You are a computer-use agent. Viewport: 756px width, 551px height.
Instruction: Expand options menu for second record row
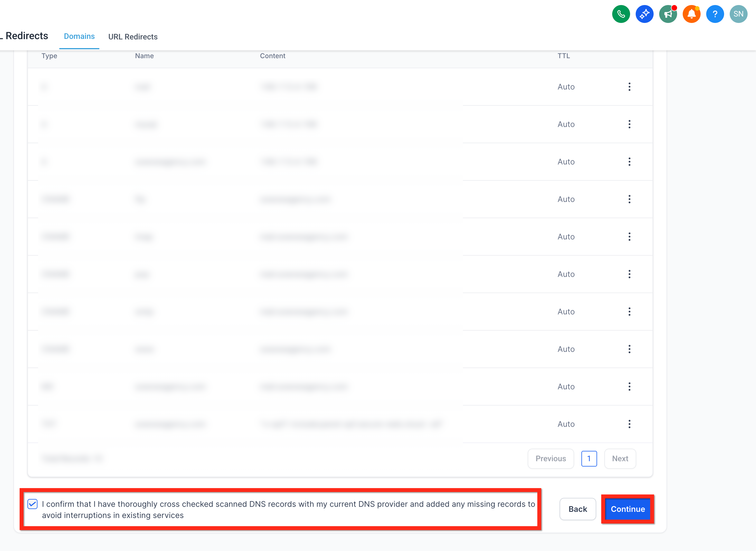click(x=629, y=124)
